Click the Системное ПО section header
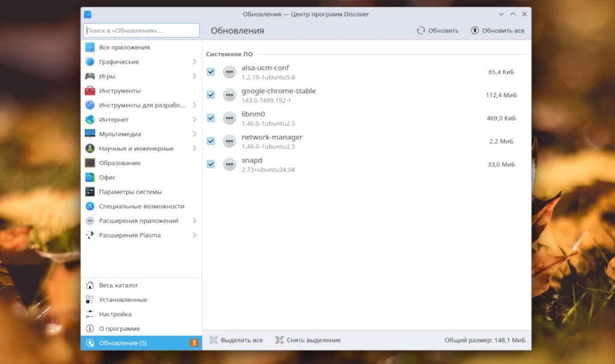This screenshot has height=364, width=615. pyautogui.click(x=229, y=54)
